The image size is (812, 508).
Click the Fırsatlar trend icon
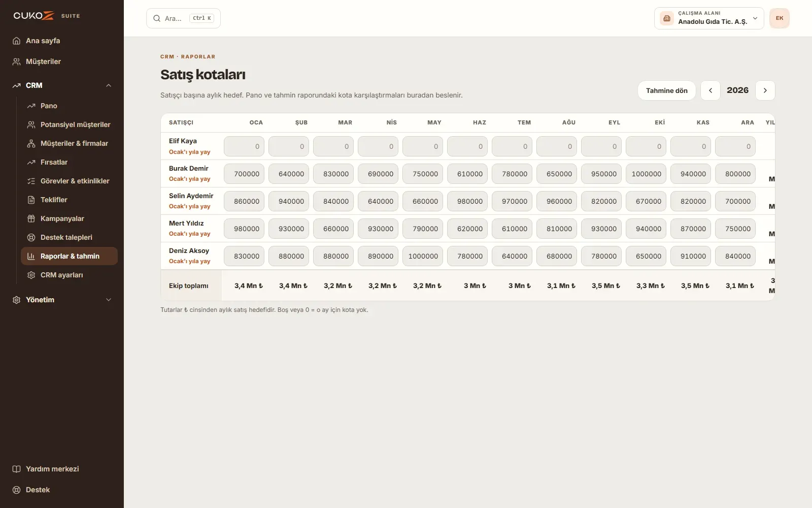pos(31,162)
